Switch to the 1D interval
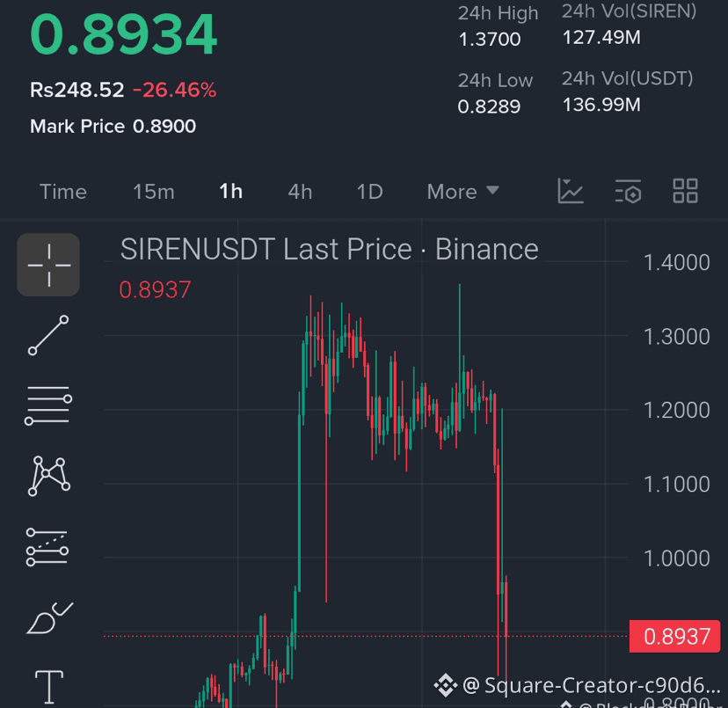The width and height of the screenshot is (728, 708). tap(369, 192)
